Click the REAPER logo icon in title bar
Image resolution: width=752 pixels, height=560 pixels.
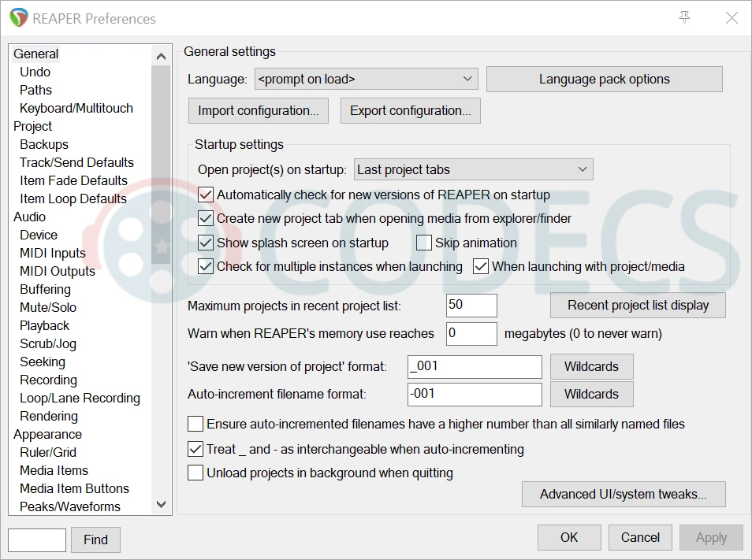pos(19,18)
